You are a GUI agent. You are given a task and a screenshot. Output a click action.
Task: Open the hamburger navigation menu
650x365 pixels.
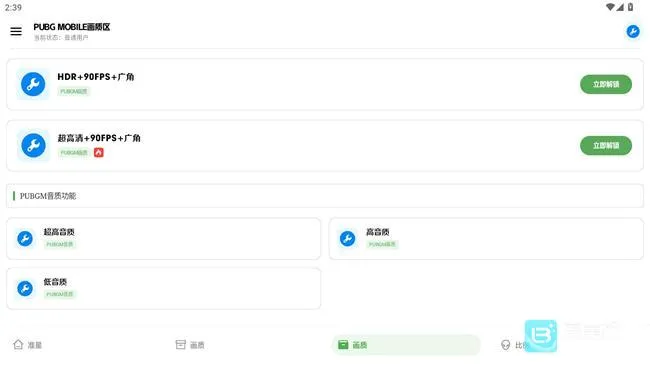click(16, 32)
